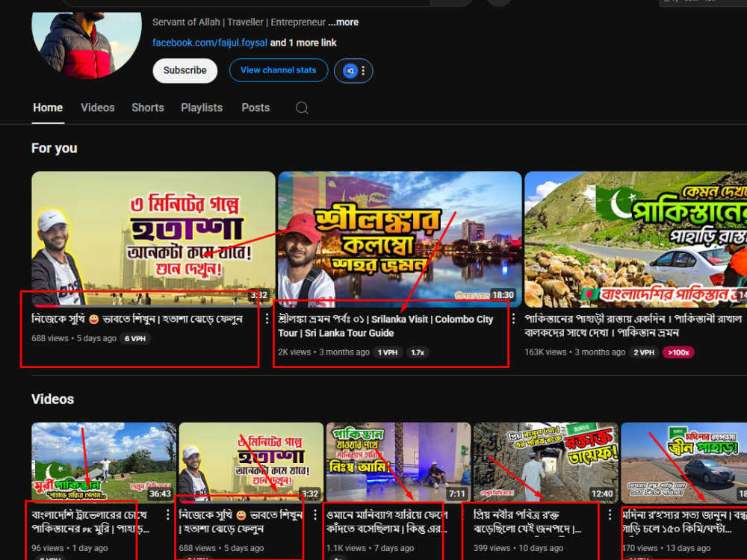Image resolution: width=747 pixels, height=560 pixels.
Task: Click the channel search magnifier icon
Action: pos(302,108)
